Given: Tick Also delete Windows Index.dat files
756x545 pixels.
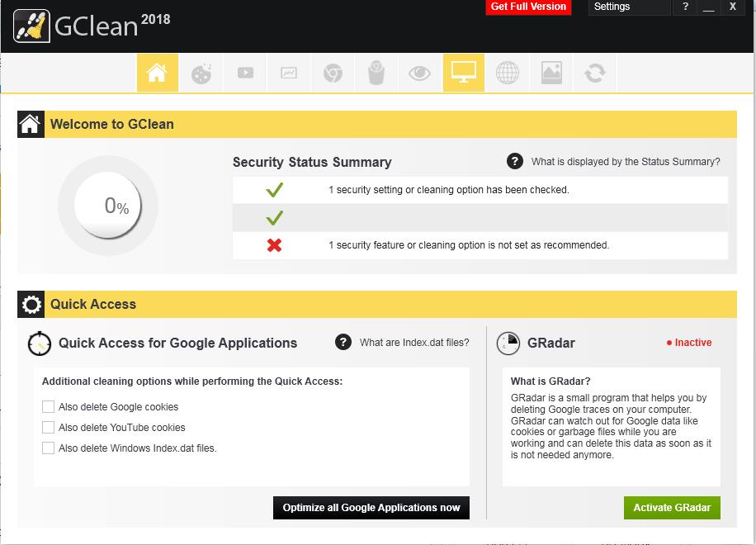Looking at the screenshot, I should 49,448.
